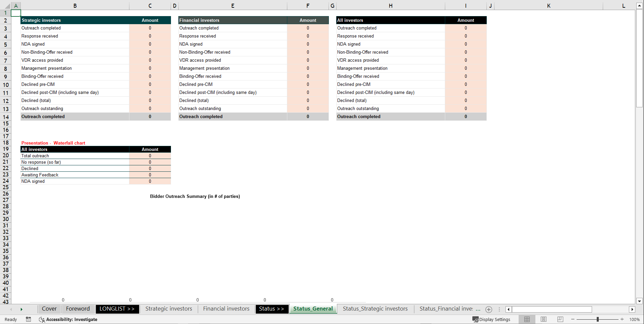Click the Financial investors table header

[x=233, y=20]
